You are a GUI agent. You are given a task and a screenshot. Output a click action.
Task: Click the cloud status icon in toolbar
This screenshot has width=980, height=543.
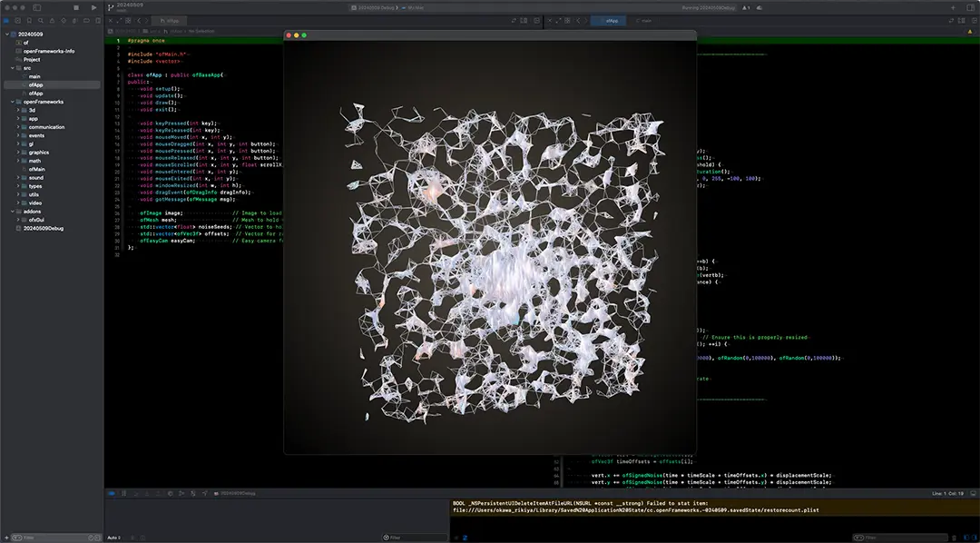[x=759, y=7]
